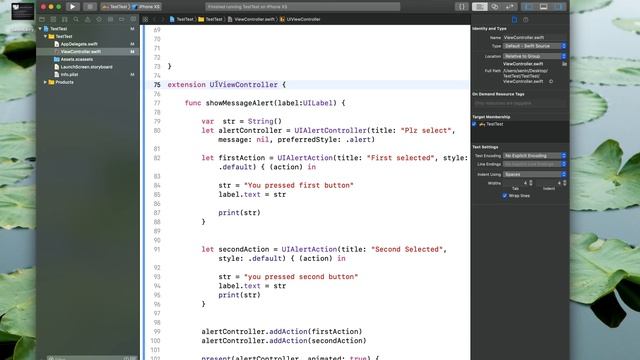Reveal full path in Finder arrow

click(551, 82)
